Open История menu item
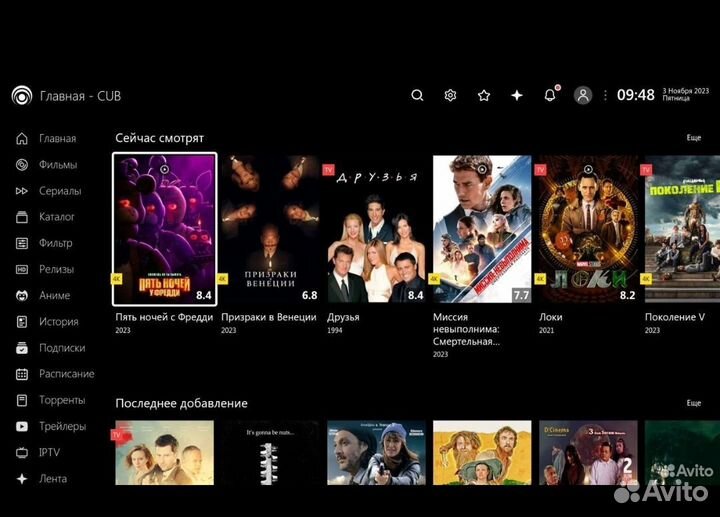The image size is (720, 517). [59, 322]
